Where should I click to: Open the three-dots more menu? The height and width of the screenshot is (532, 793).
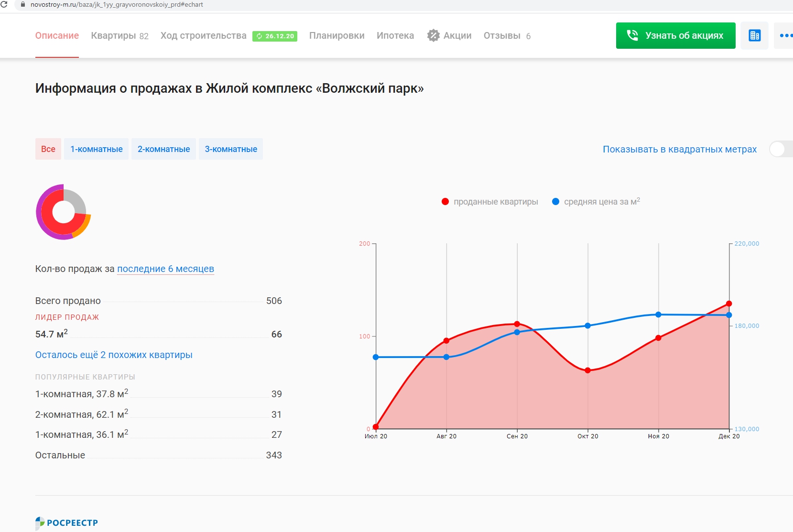[785, 35]
